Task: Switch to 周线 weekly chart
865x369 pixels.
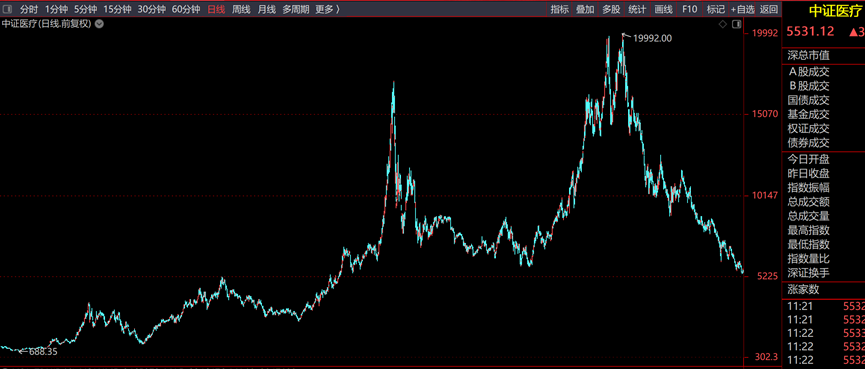Action: click(x=241, y=9)
